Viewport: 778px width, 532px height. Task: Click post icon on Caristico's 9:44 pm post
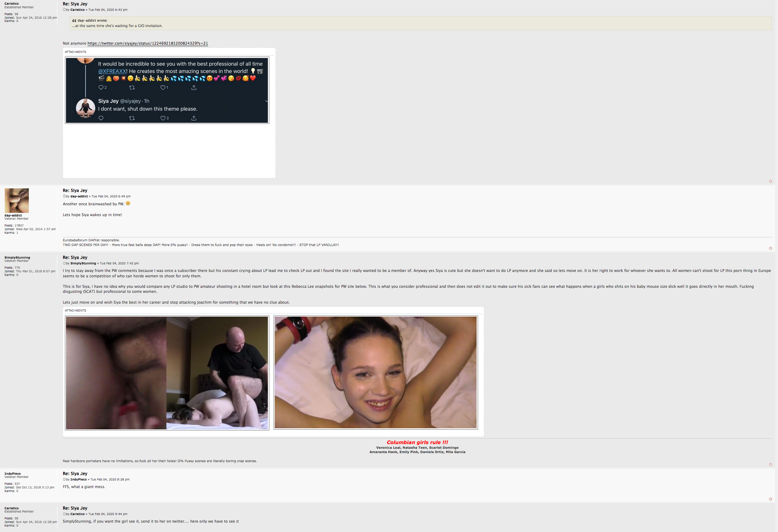tap(64, 514)
